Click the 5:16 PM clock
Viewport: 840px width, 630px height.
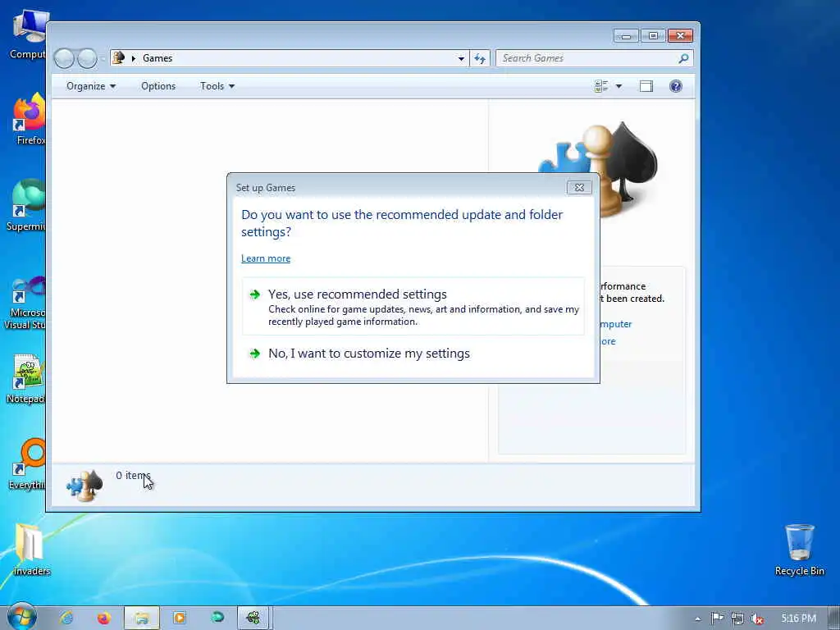[x=798, y=619]
